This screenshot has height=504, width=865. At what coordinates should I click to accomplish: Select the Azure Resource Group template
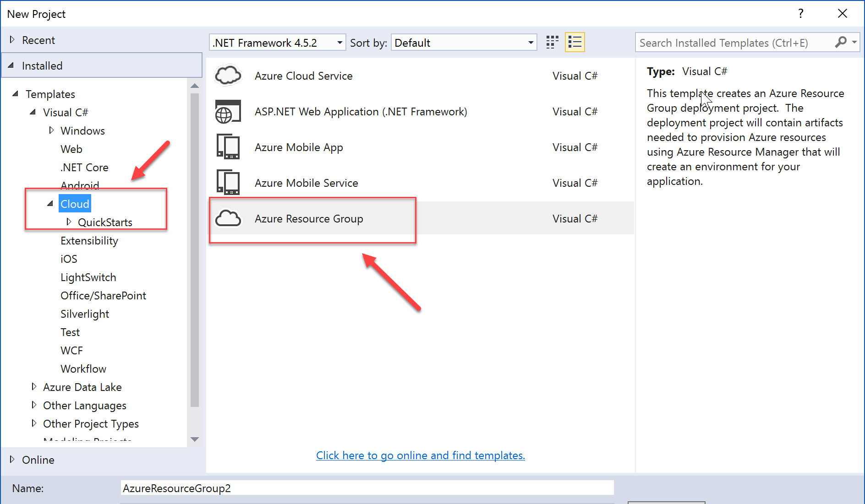[420, 218]
